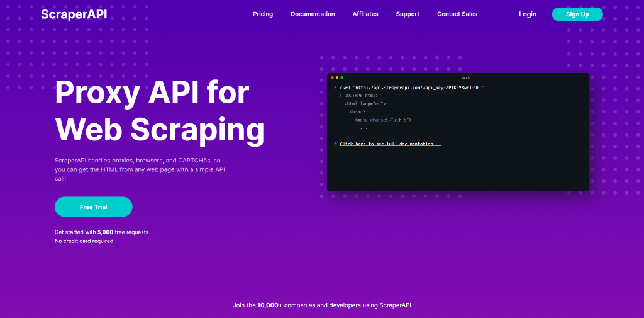This screenshot has width=644, height=318.
Task: Open 'Click here to see full documentation' link
Action: click(x=390, y=144)
